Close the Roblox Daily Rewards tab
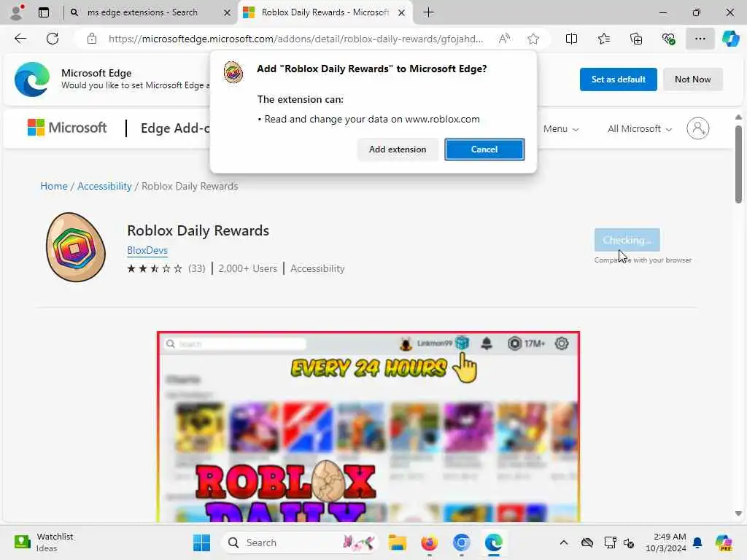This screenshot has width=747, height=560. [x=402, y=13]
